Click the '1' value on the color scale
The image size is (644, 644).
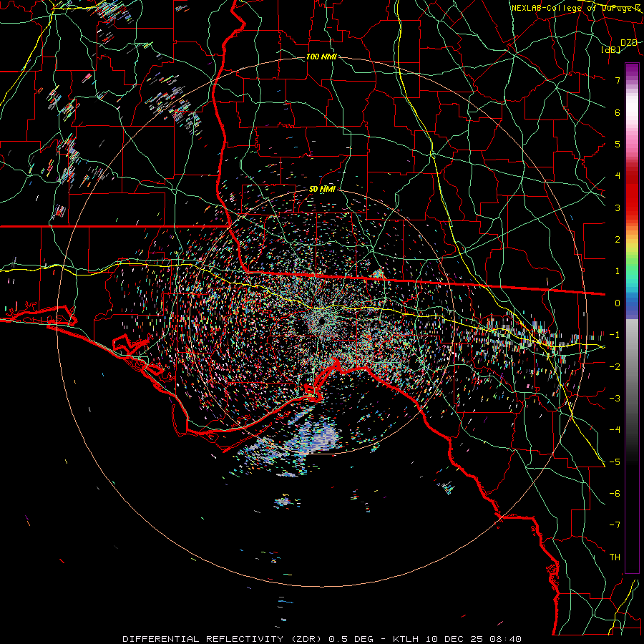point(618,271)
